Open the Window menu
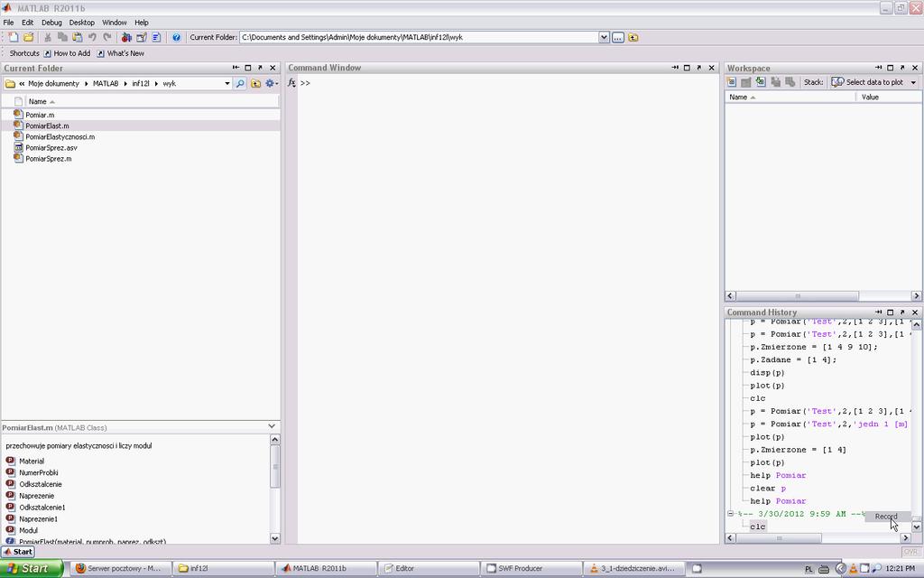This screenshot has height=578, width=924. [115, 23]
